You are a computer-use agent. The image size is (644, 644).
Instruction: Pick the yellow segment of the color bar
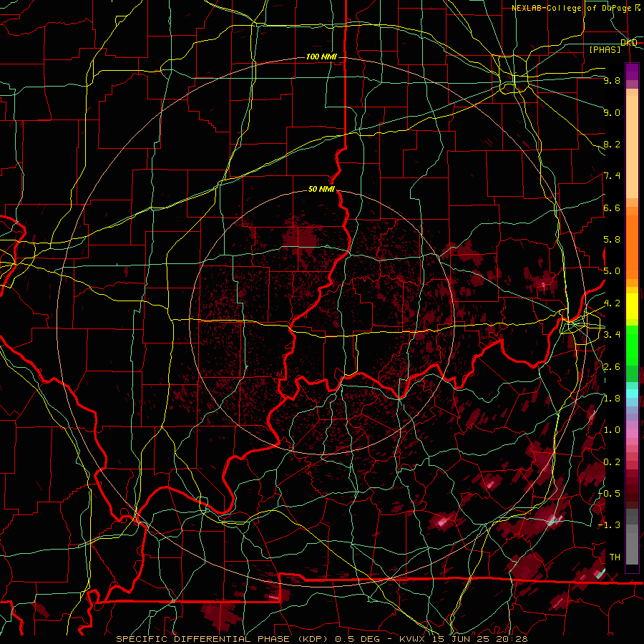point(632,306)
